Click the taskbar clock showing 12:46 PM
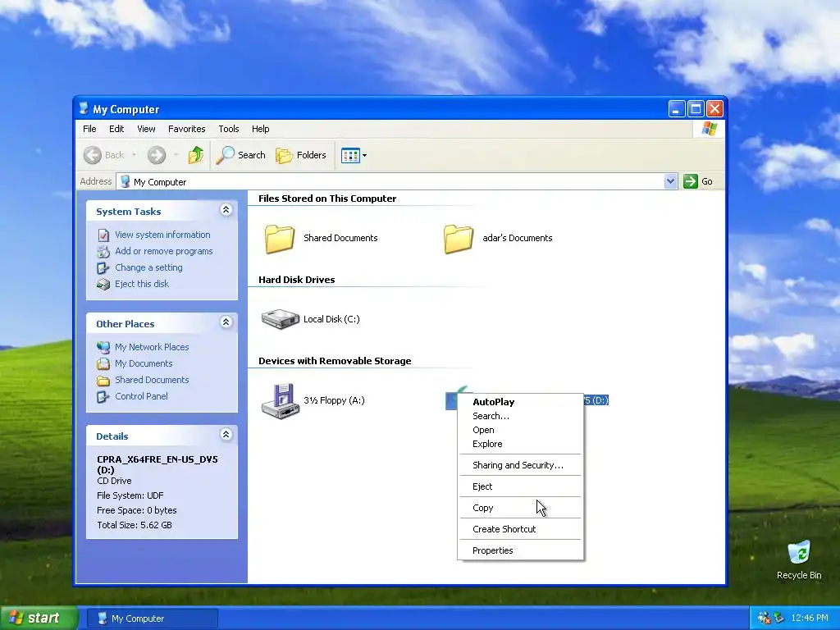This screenshot has height=630, width=840. tap(809, 619)
